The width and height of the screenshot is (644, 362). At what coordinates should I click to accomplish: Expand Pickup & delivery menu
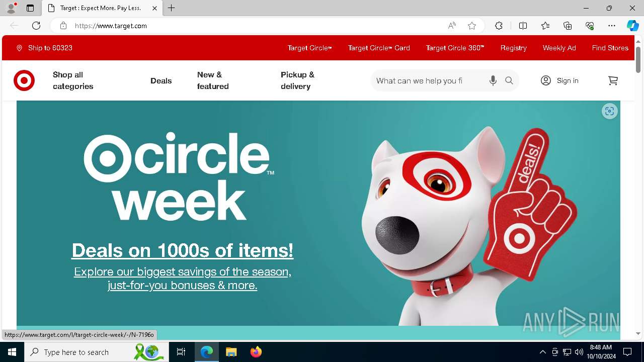297,80
